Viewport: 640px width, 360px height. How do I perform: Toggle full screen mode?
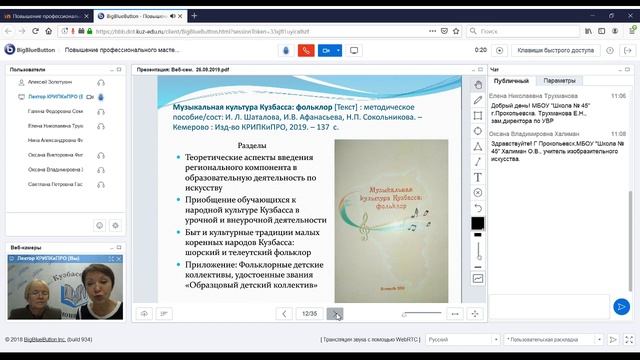coord(629,340)
